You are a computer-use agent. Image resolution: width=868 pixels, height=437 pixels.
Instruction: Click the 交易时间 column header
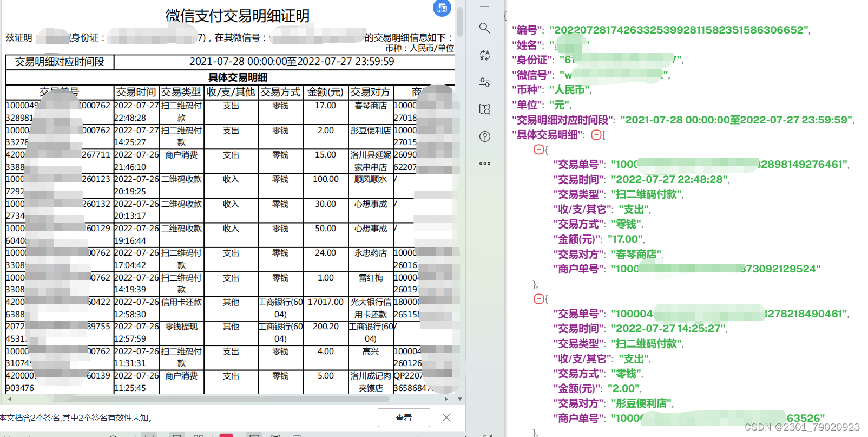[x=136, y=92]
